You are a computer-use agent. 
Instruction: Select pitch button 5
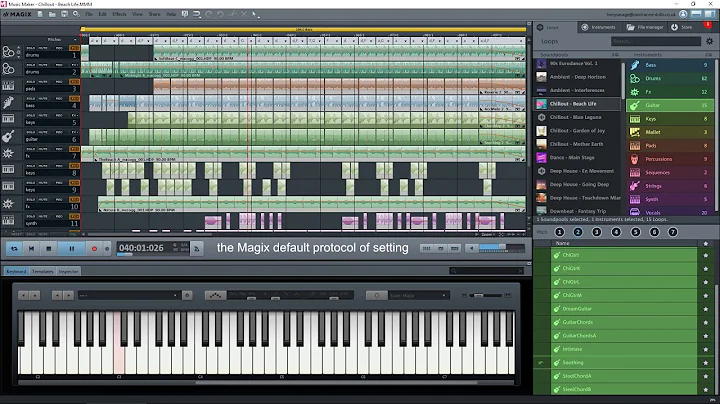pyautogui.click(x=636, y=232)
